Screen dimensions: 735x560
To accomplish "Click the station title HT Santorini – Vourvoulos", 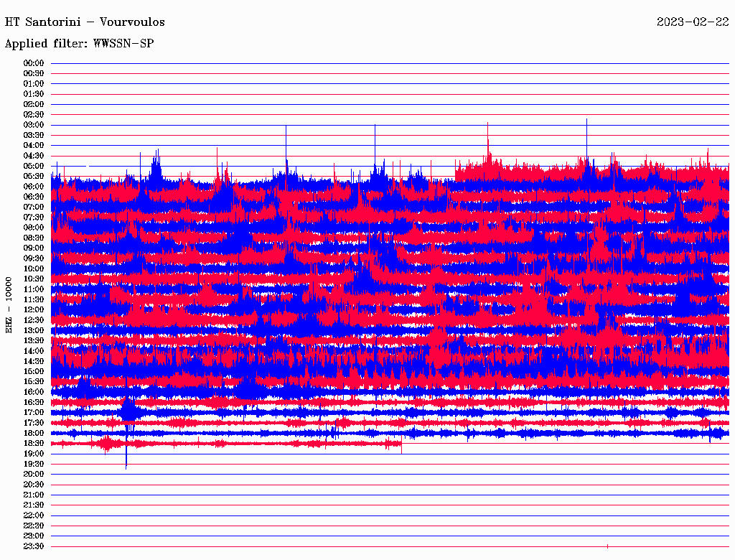I will click(85, 22).
